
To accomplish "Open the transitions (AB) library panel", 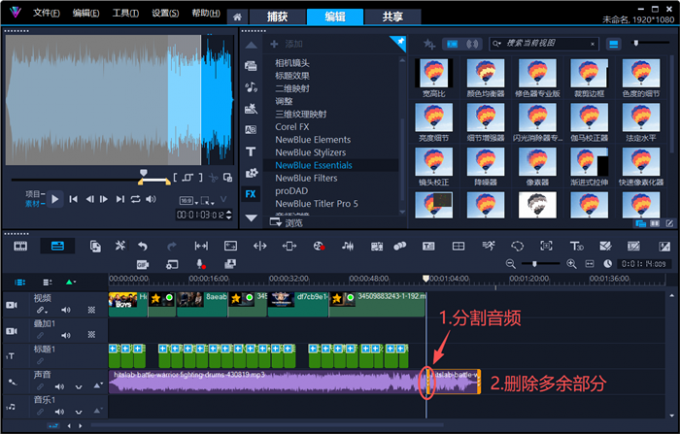I will pyautogui.click(x=251, y=130).
